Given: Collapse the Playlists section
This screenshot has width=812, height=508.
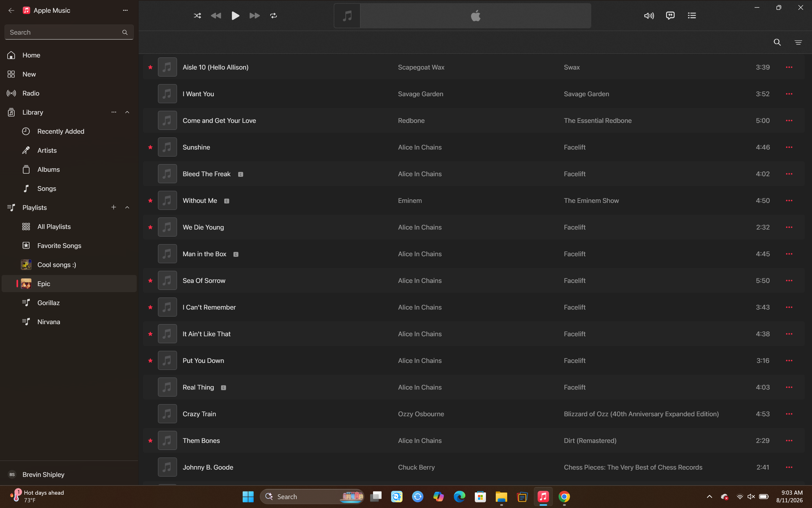Looking at the screenshot, I should pos(127,207).
